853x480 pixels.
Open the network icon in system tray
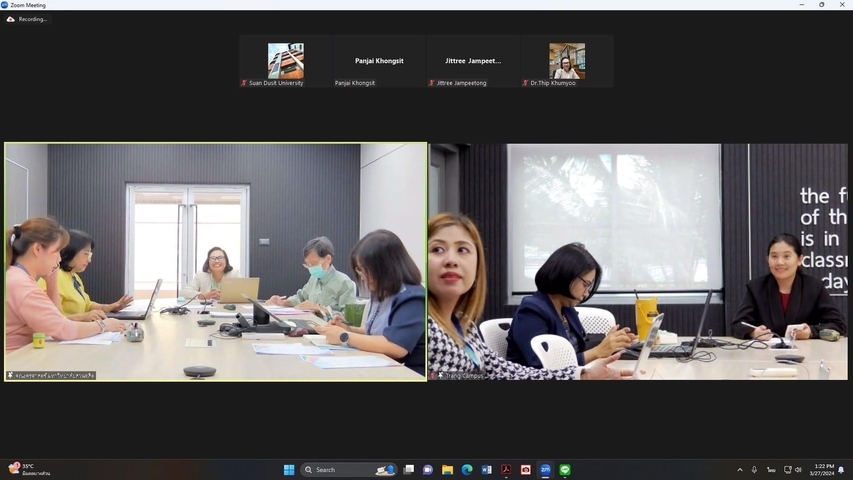tap(787, 470)
